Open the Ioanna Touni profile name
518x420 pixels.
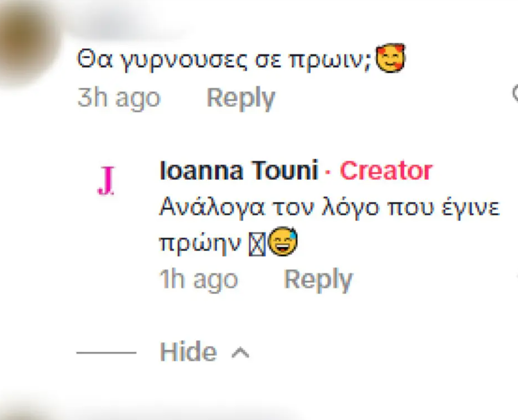pyautogui.click(x=239, y=171)
